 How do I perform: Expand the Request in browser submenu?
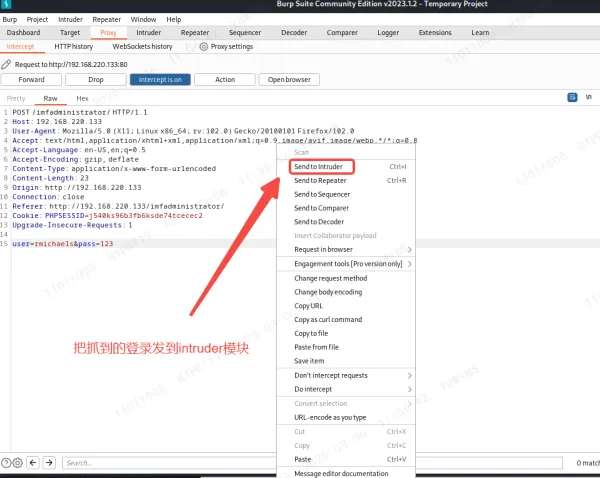[409, 250]
